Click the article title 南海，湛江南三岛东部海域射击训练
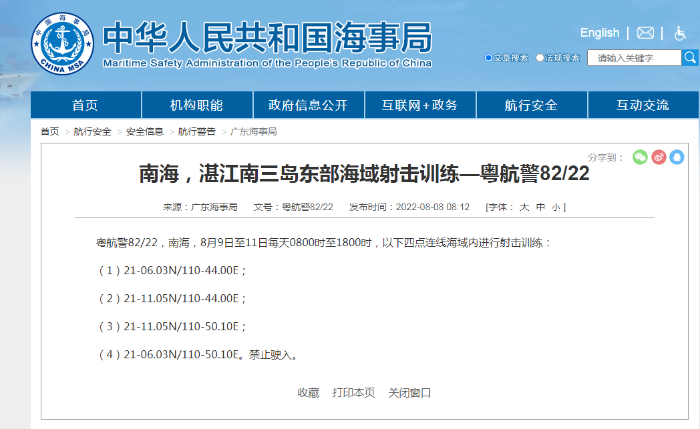This screenshot has width=700, height=429. tap(364, 173)
